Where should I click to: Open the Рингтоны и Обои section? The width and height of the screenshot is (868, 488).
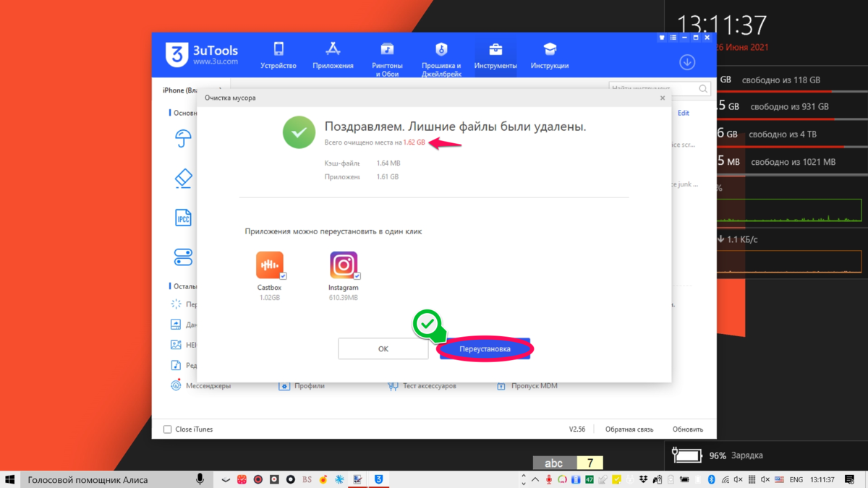tap(387, 58)
